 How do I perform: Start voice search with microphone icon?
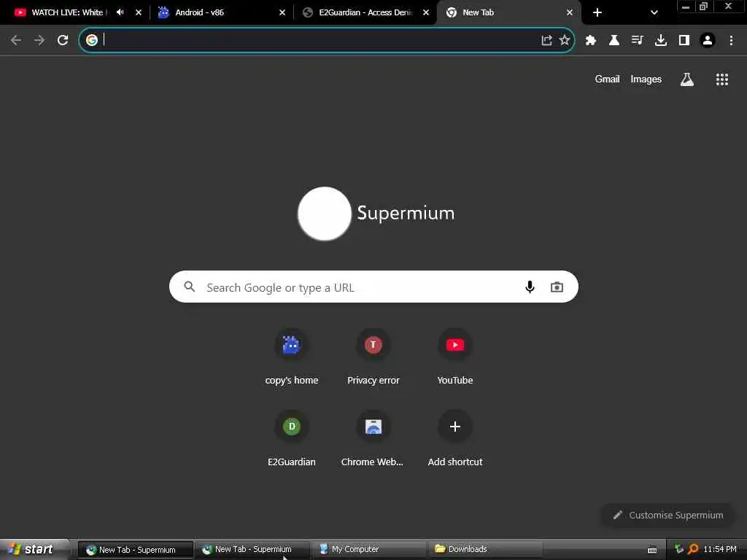(530, 287)
